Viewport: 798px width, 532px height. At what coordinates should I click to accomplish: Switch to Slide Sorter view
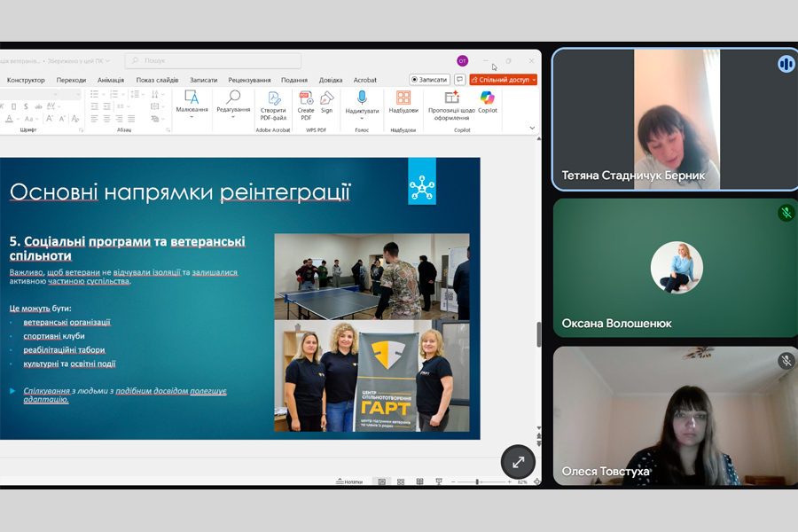pos(401,481)
